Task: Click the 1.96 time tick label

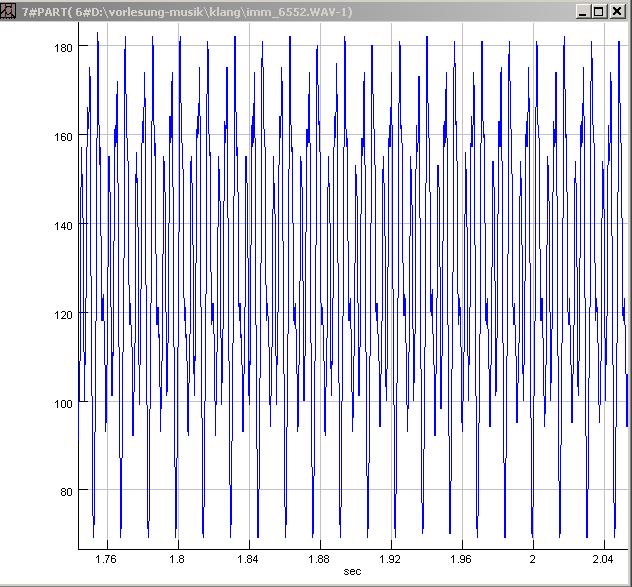Action: (x=460, y=558)
